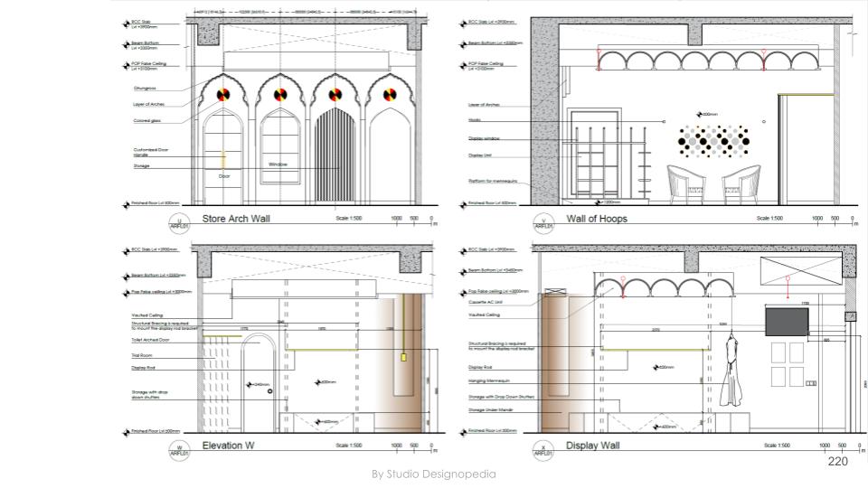868x488 pixels.
Task: Select the Wall of Hoops title
Action: tap(596, 219)
